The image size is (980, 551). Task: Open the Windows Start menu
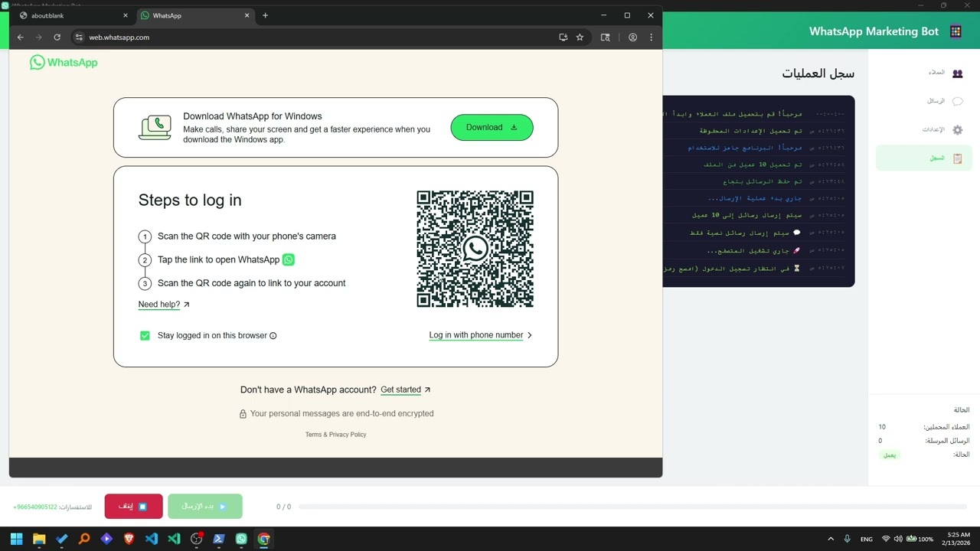click(17, 539)
